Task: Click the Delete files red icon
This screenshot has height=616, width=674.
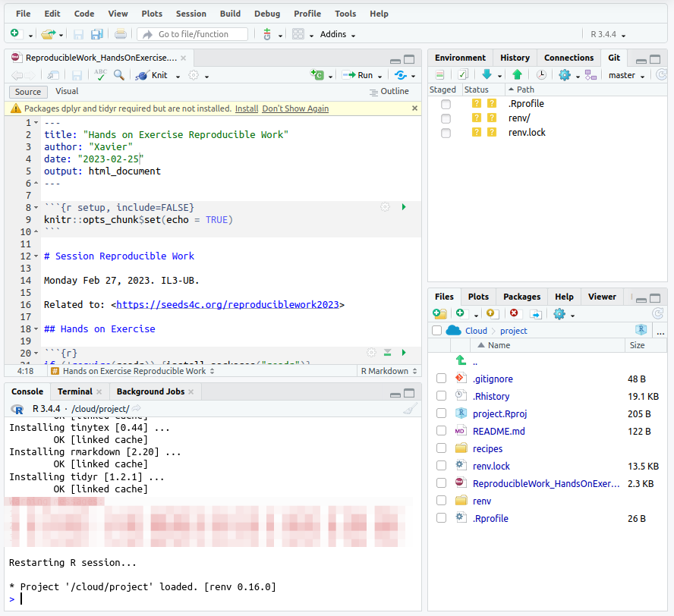Action: coord(514,313)
